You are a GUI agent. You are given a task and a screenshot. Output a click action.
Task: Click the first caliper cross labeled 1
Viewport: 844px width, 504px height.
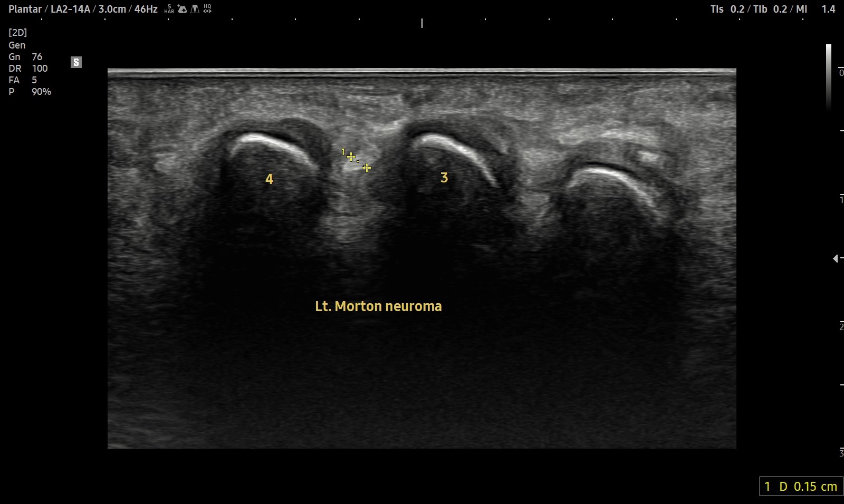pos(351,157)
